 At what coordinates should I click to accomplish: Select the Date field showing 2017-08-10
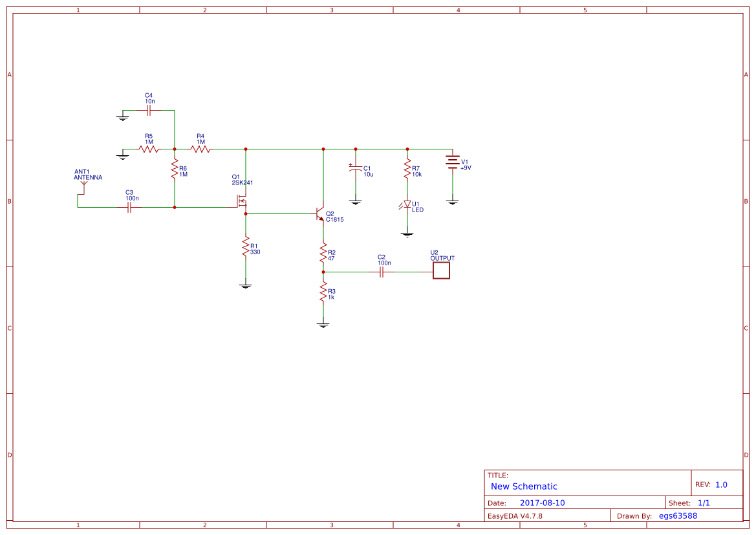[x=543, y=502]
